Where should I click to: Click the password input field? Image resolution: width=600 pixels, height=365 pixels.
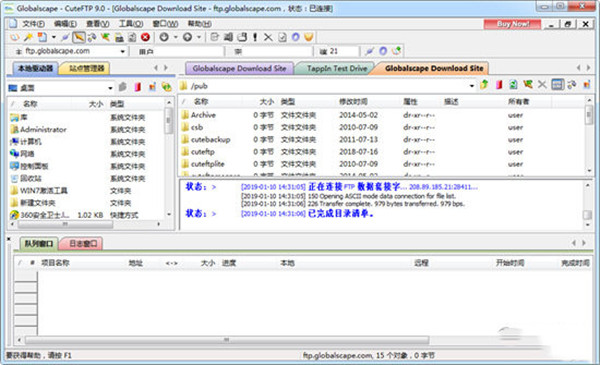(x=278, y=51)
